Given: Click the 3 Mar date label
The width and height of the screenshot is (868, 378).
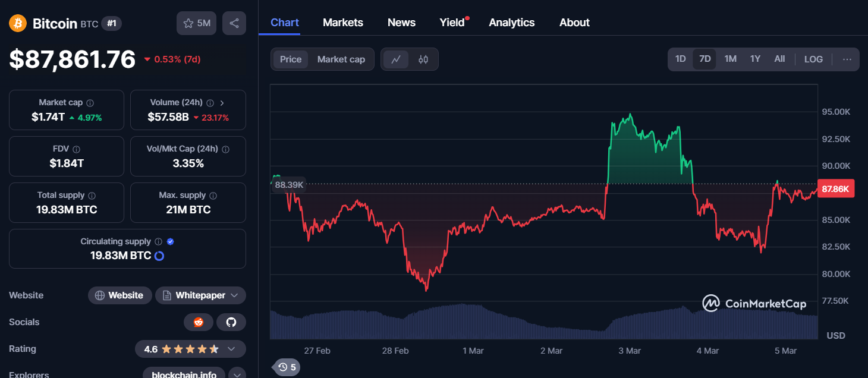Looking at the screenshot, I should [x=630, y=351].
